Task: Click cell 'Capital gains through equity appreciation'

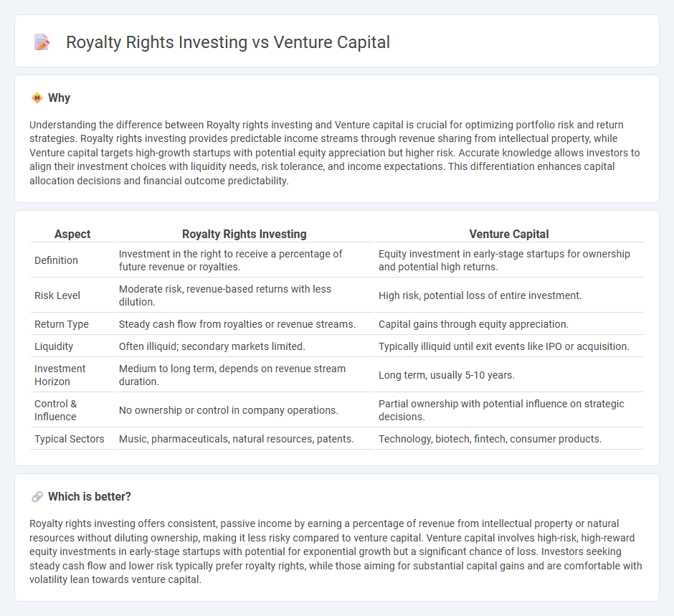Action: click(x=509, y=324)
